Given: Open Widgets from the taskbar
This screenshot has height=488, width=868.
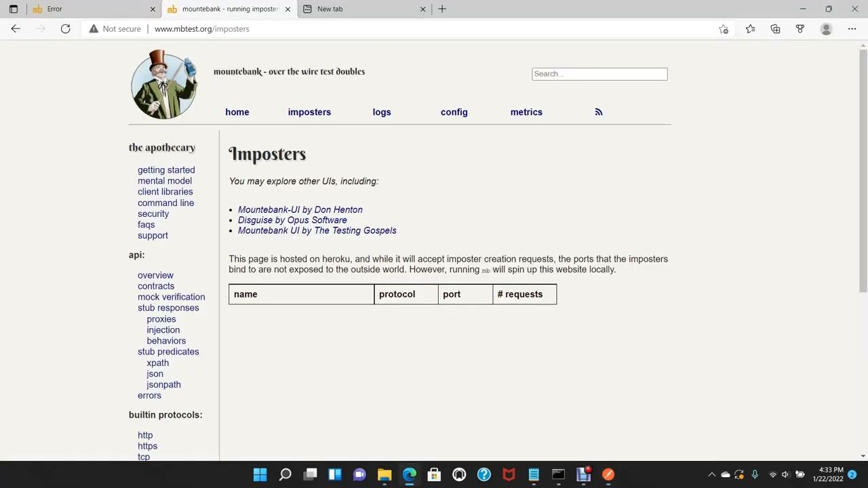Looking at the screenshot, I should 335,474.
